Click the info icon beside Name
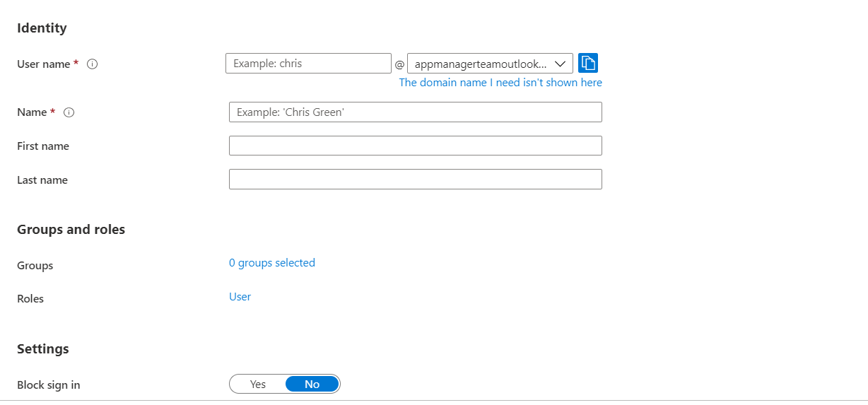 [x=69, y=112]
